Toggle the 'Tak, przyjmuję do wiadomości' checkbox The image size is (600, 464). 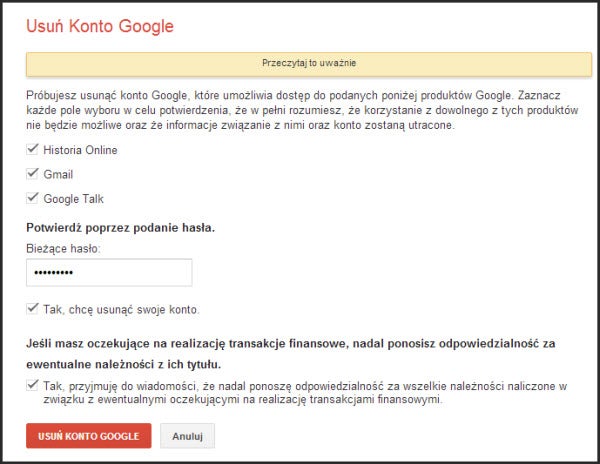tap(33, 385)
